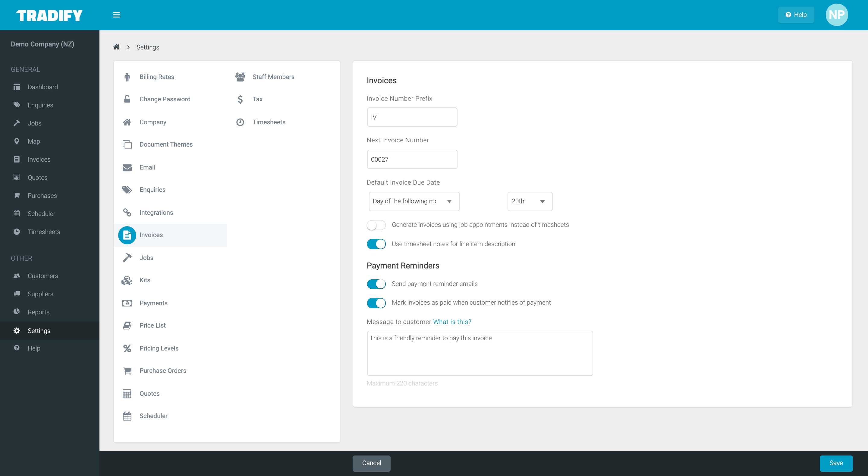Select Customers in the sidebar

click(43, 276)
